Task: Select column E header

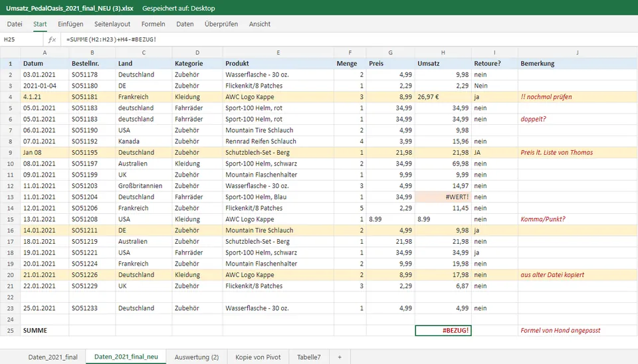Action: click(278, 52)
